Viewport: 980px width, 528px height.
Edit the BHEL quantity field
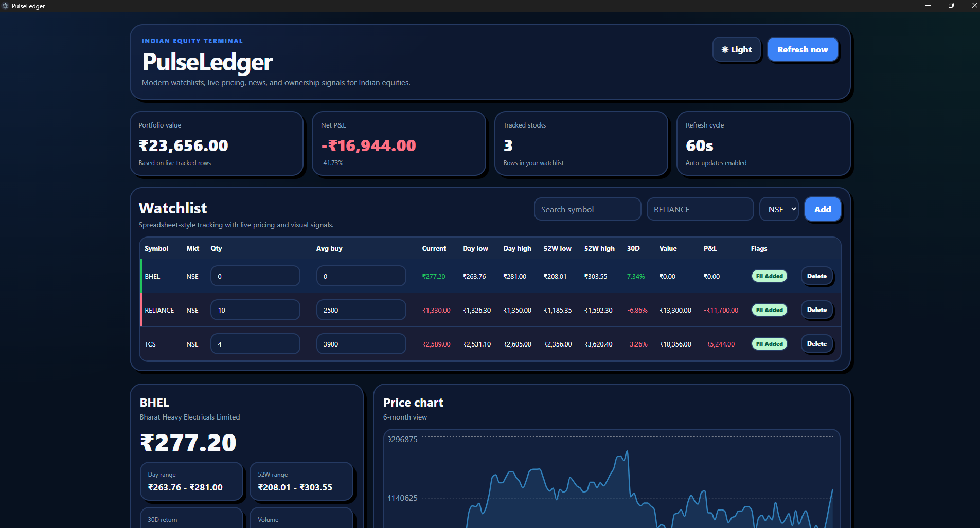255,276
